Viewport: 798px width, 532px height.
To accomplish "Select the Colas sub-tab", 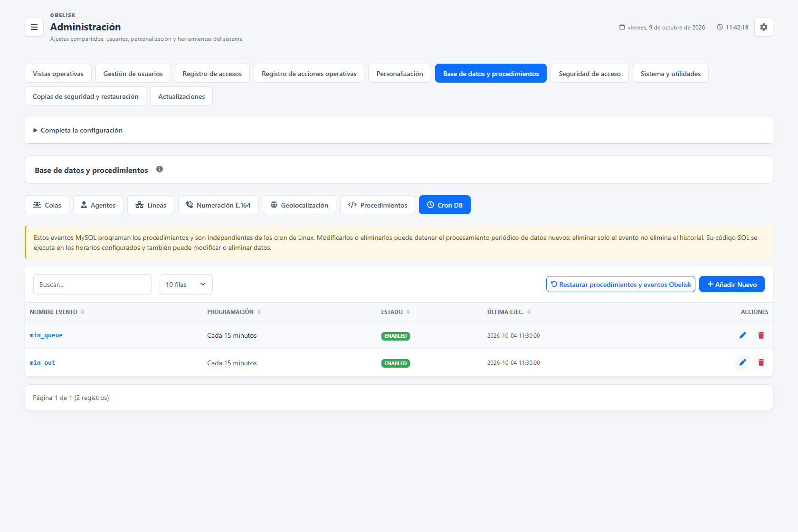I will point(47,205).
